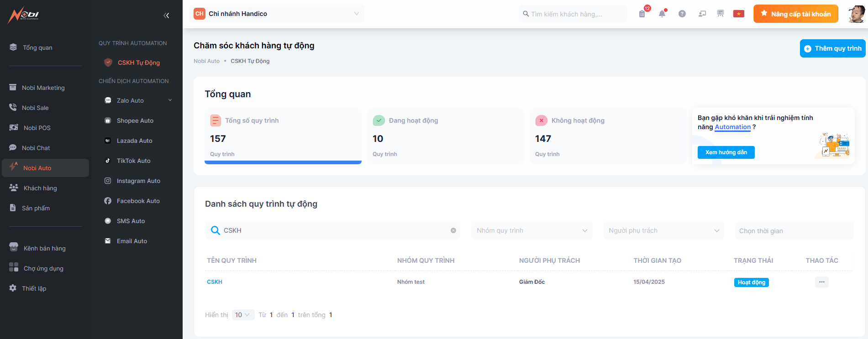This screenshot has height=339, width=868.
Task: Open the three-dot actions for CSKH row
Action: 821,282
